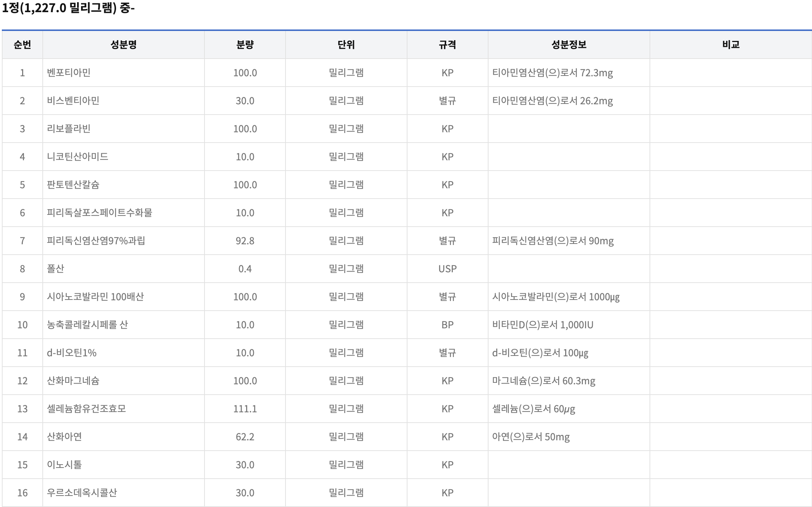Click the 리보플라빈 row number 3
The width and height of the screenshot is (812, 507).
coord(22,129)
